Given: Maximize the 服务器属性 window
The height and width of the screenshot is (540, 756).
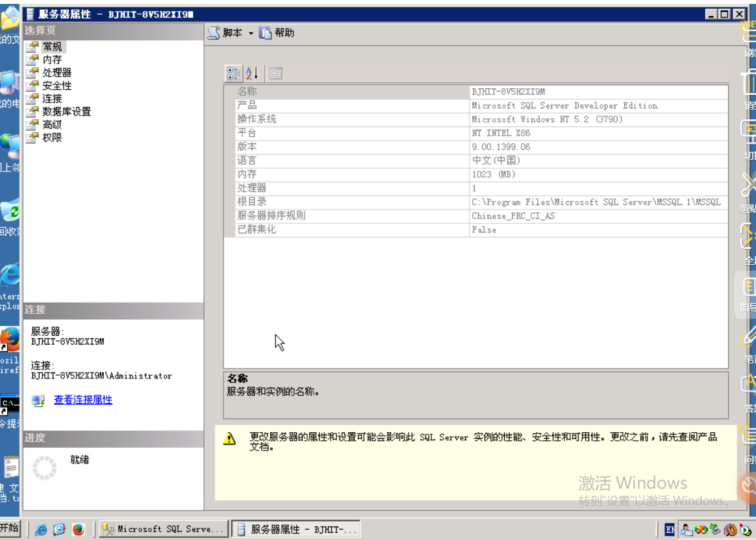Looking at the screenshot, I should click(725, 14).
